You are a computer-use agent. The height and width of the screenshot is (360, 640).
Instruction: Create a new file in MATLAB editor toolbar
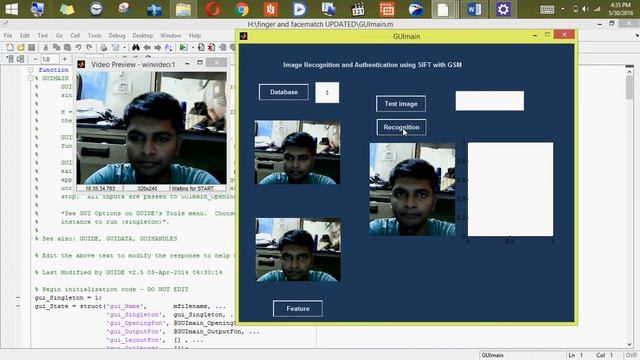pyautogui.click(x=10, y=48)
